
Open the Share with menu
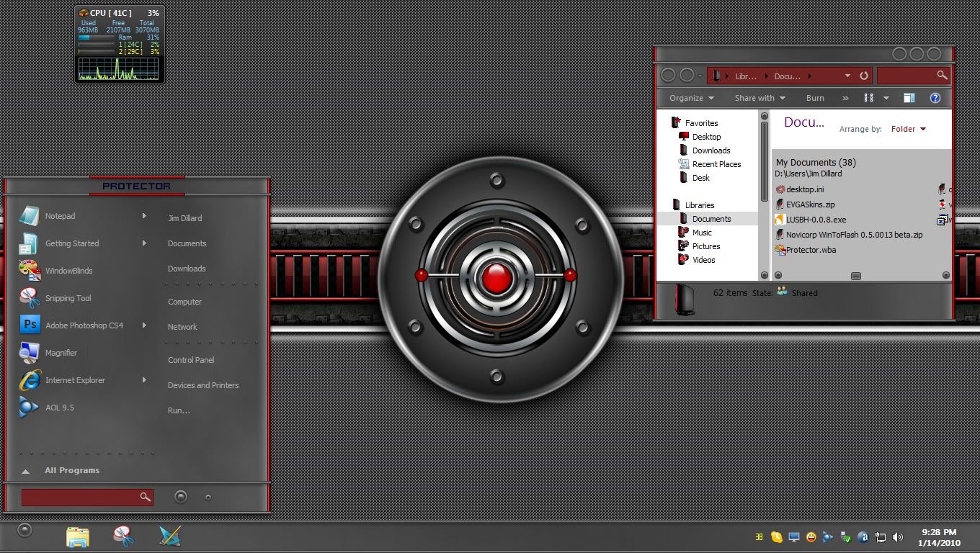tap(760, 98)
